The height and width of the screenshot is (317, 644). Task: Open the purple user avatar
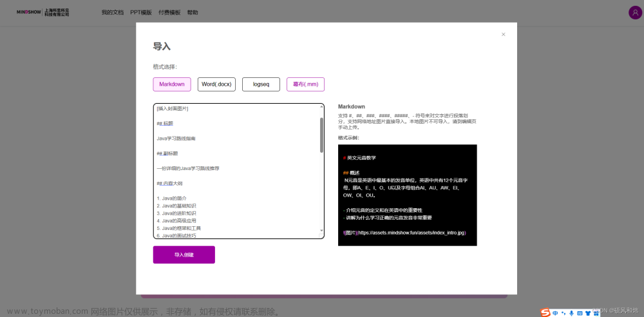[x=635, y=12]
